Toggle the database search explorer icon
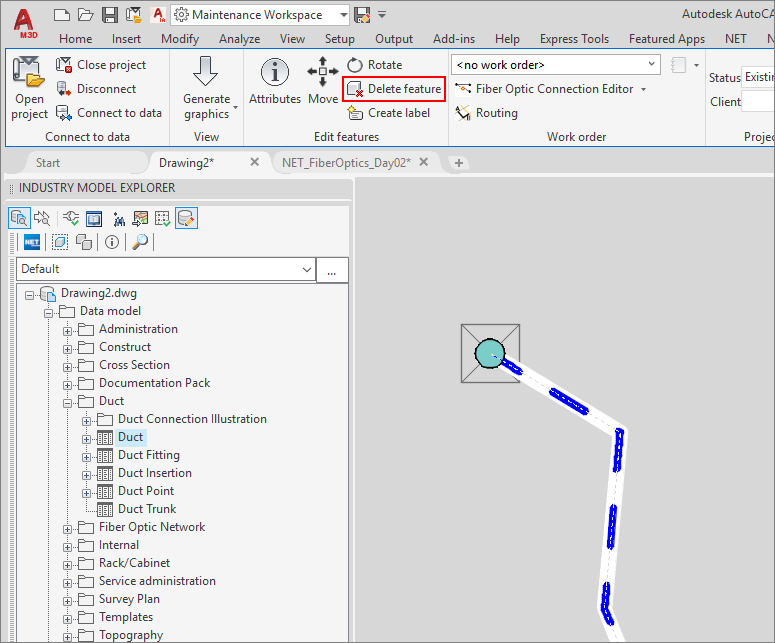The width and height of the screenshot is (775, 643). (19, 218)
